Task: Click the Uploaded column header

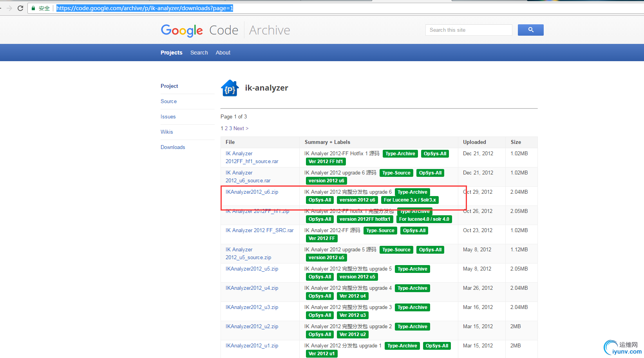Action: point(474,142)
